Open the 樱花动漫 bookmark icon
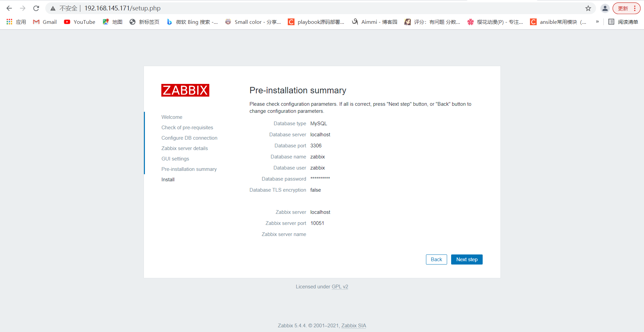The height and width of the screenshot is (332, 644). [471, 22]
